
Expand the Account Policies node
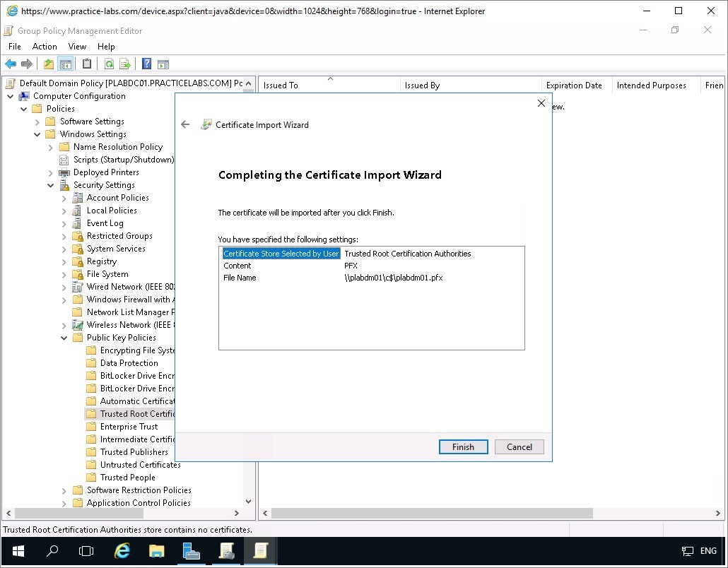click(64, 198)
